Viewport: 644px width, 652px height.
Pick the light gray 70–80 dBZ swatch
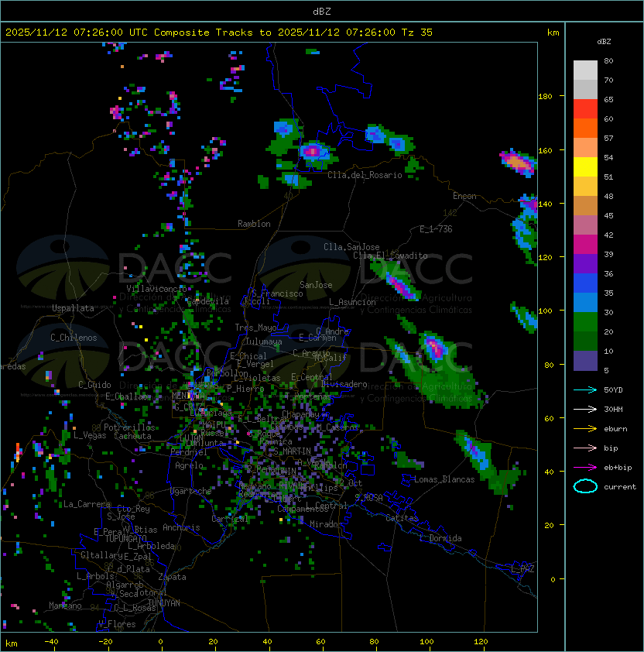(x=585, y=70)
